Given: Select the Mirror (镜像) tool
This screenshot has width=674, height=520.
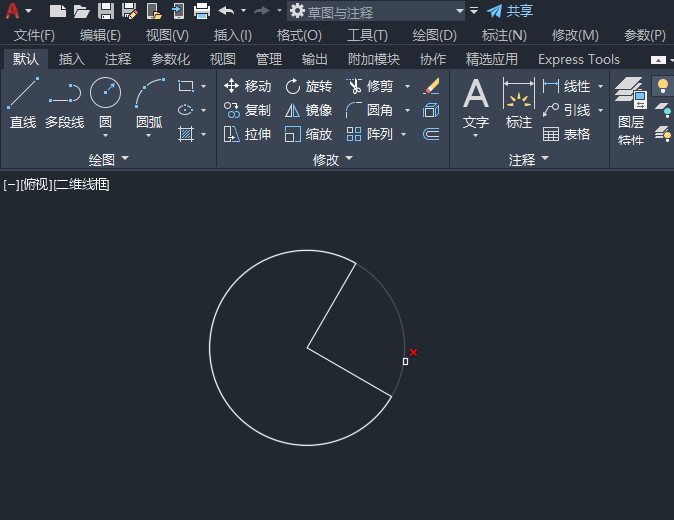Looking at the screenshot, I should point(309,110).
